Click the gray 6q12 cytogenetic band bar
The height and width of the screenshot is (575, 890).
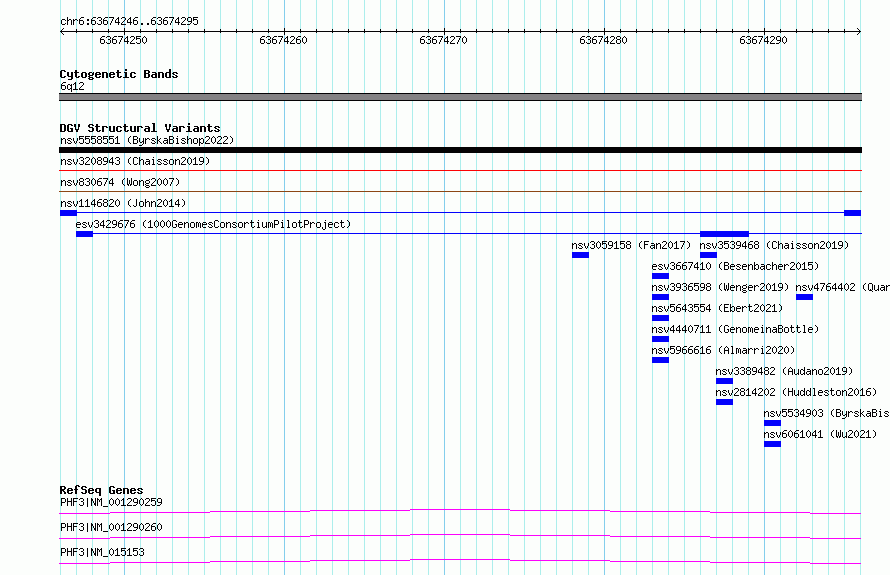[460, 97]
